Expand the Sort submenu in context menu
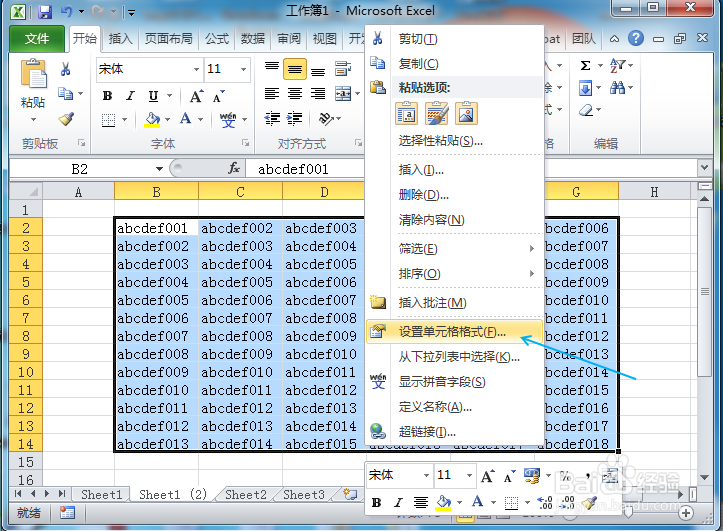This screenshot has height=531, width=723. click(531, 274)
